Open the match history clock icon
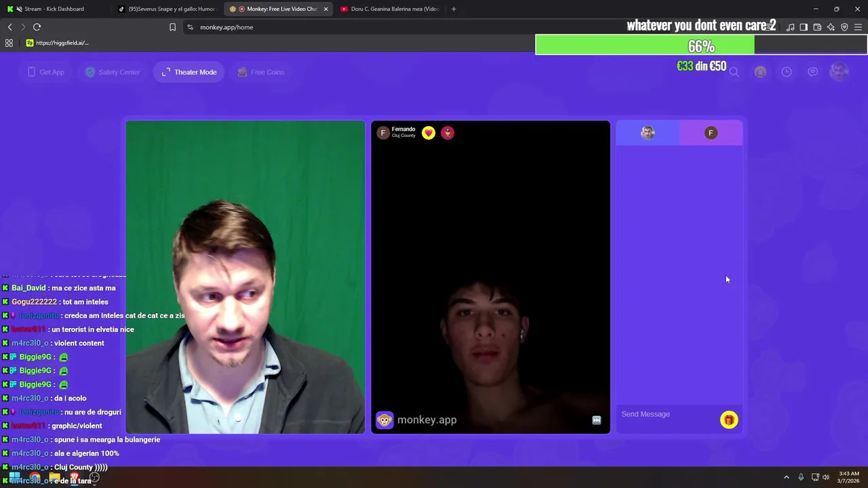 (x=787, y=72)
